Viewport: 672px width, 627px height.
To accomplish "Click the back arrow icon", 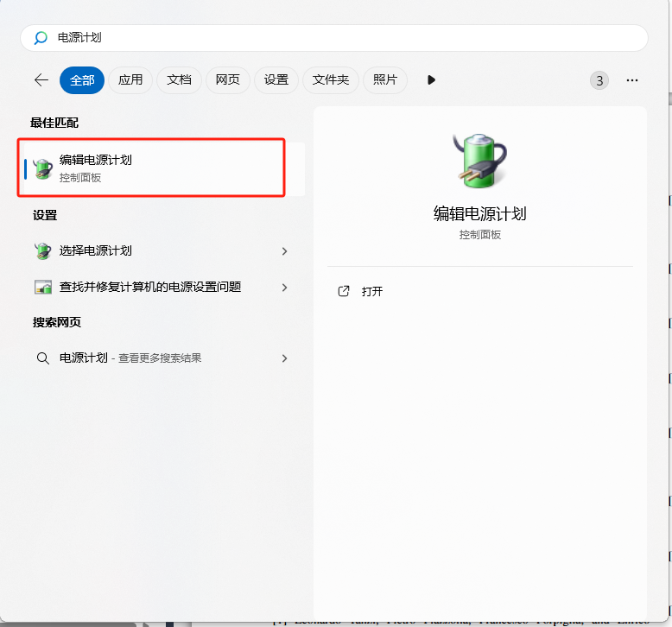I will click(41, 79).
